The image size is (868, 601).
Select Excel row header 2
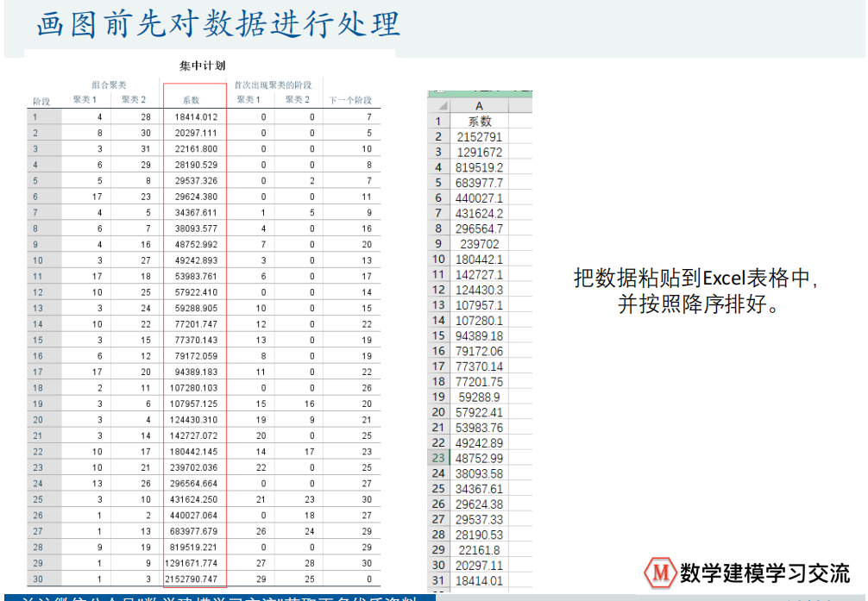pos(439,137)
